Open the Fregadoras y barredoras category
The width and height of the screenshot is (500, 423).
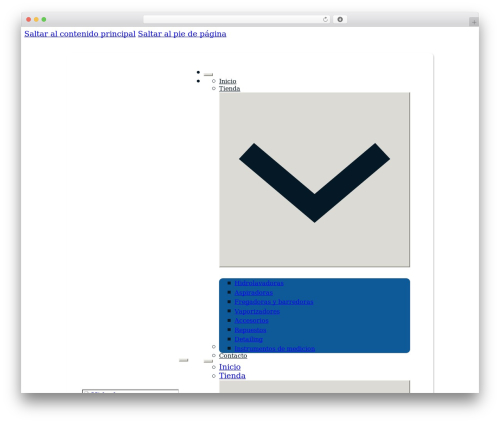274,302
